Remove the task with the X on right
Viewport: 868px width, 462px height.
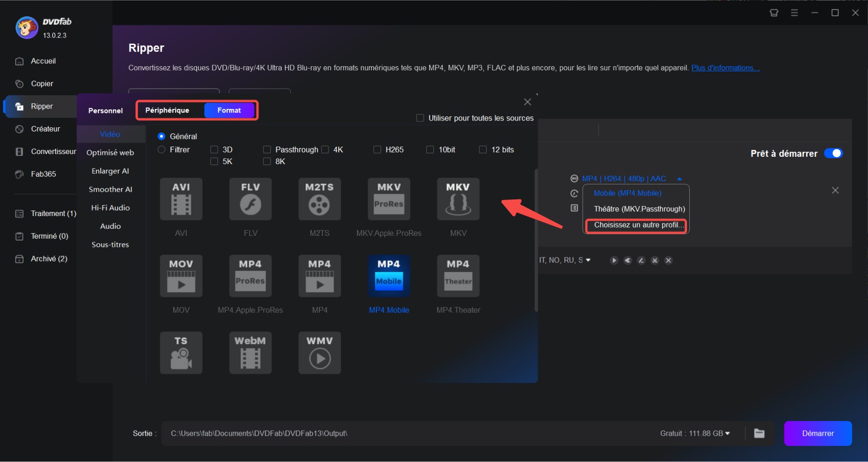click(835, 190)
